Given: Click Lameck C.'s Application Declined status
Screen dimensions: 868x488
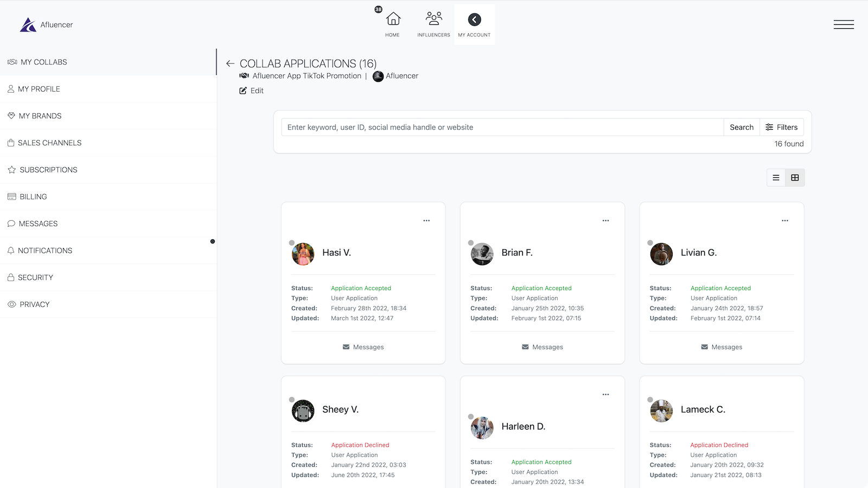Looking at the screenshot, I should click(719, 445).
